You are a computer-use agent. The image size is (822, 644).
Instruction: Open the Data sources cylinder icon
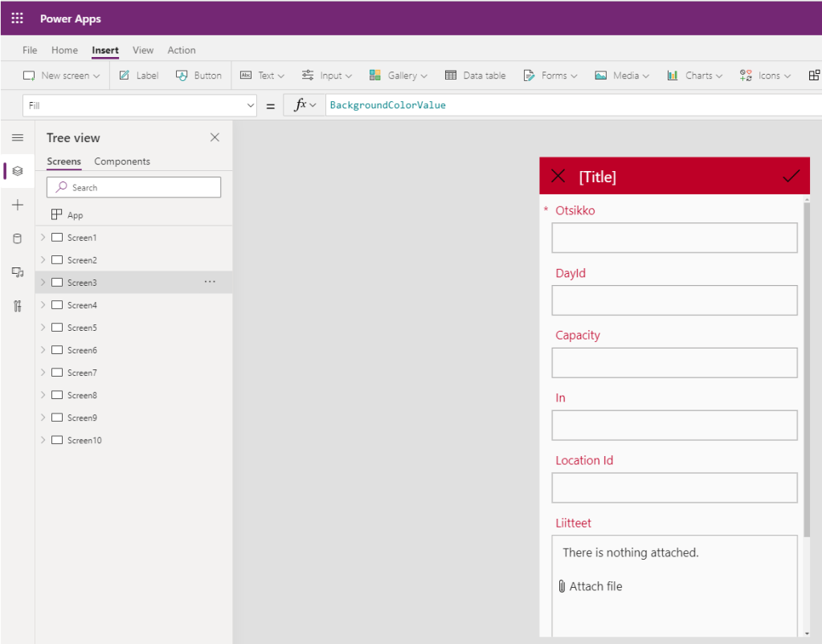pyautogui.click(x=18, y=239)
